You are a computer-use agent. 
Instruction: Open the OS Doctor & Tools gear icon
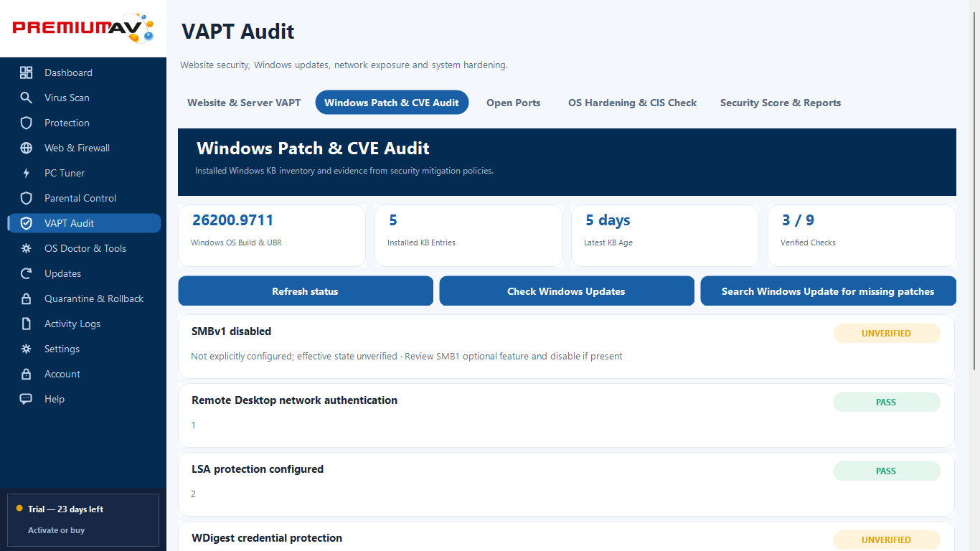tap(27, 248)
